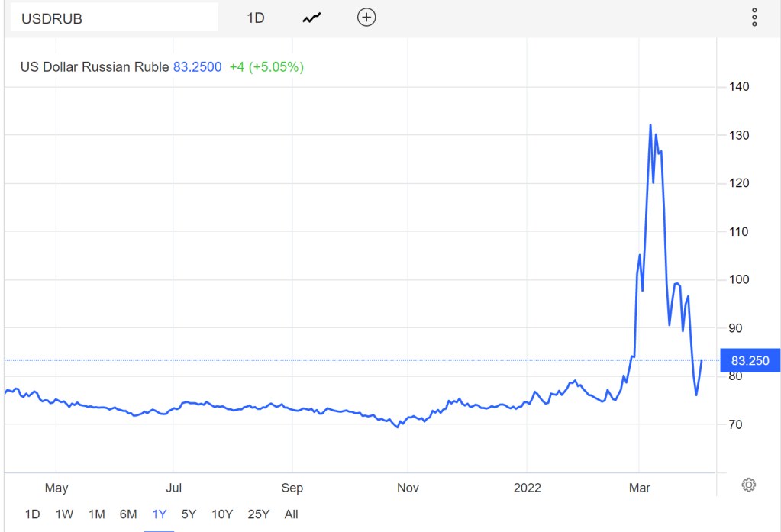Click the plus circle add indicator icon
The image size is (781, 532).
coord(366,18)
